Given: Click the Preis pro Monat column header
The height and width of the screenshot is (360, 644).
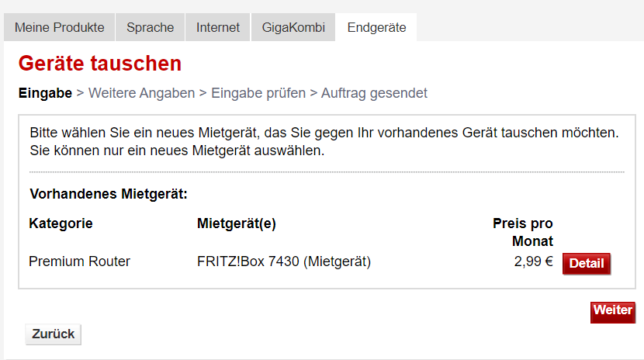Looking at the screenshot, I should click(523, 232).
